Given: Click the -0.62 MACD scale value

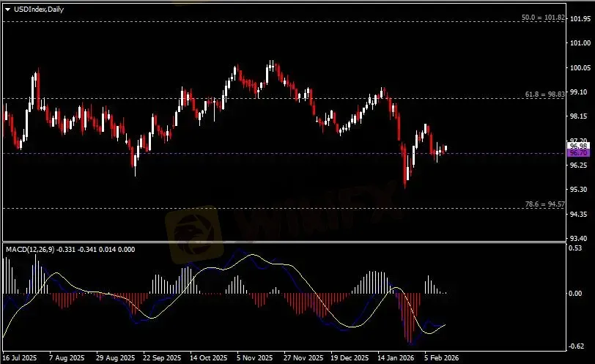Looking at the screenshot, I should 578,346.
